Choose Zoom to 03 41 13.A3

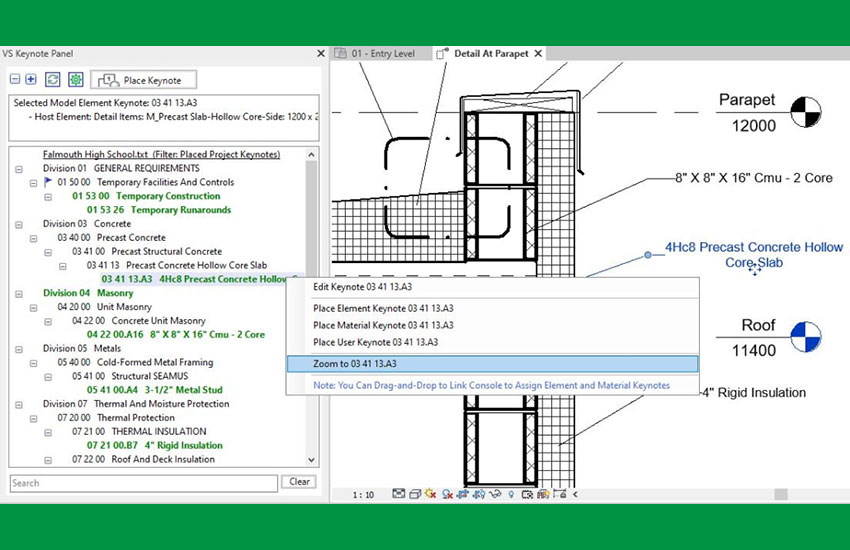point(355,364)
